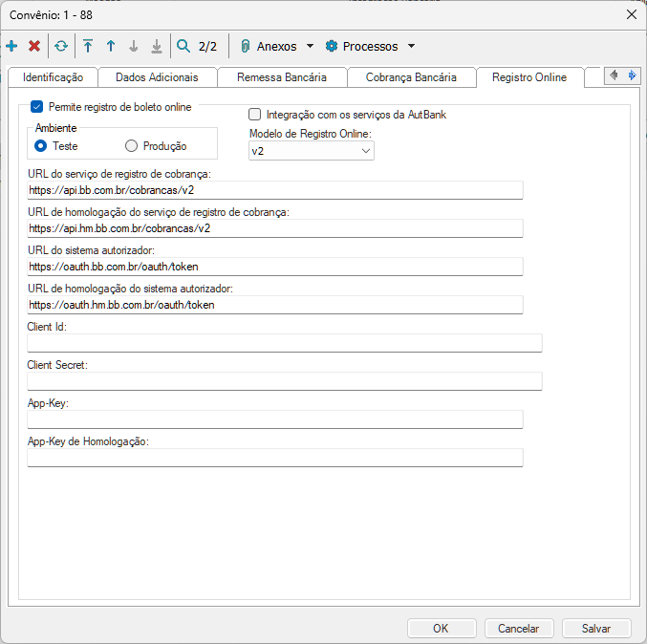Viewport: 647px width, 644px height.
Task: Uncheck Permite registro de boleto online
Action: point(37,107)
